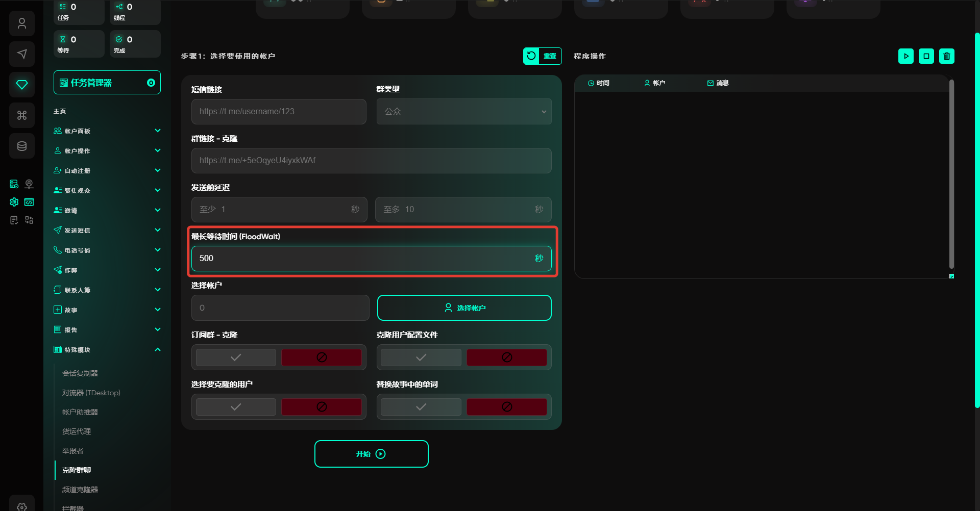Open the 群类型 dropdown
Viewport: 980px width, 511px height.
(463, 112)
